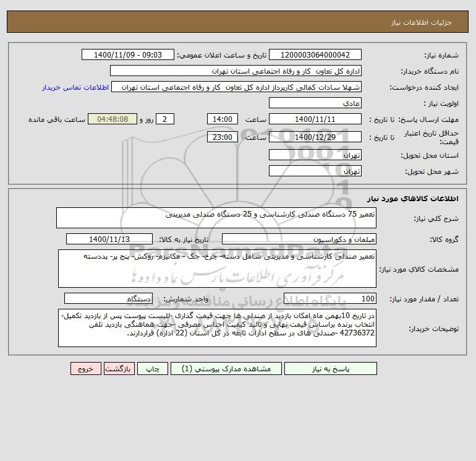Click the label شرح کلی نیاز

(x=436, y=218)
